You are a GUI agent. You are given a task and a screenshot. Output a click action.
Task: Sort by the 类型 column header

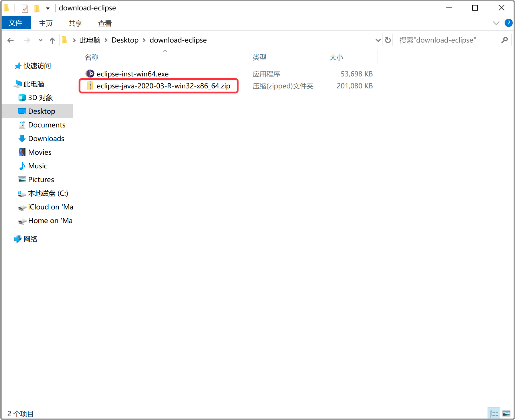click(259, 57)
